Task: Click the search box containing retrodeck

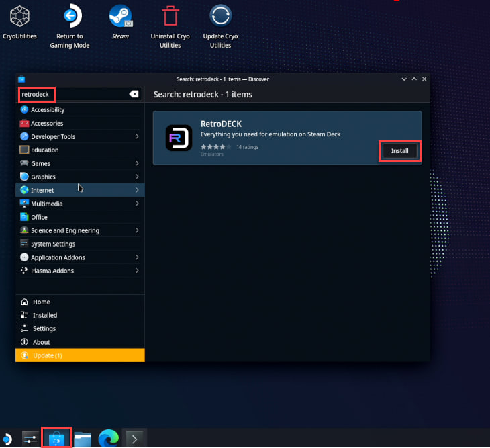Action: tap(80, 94)
